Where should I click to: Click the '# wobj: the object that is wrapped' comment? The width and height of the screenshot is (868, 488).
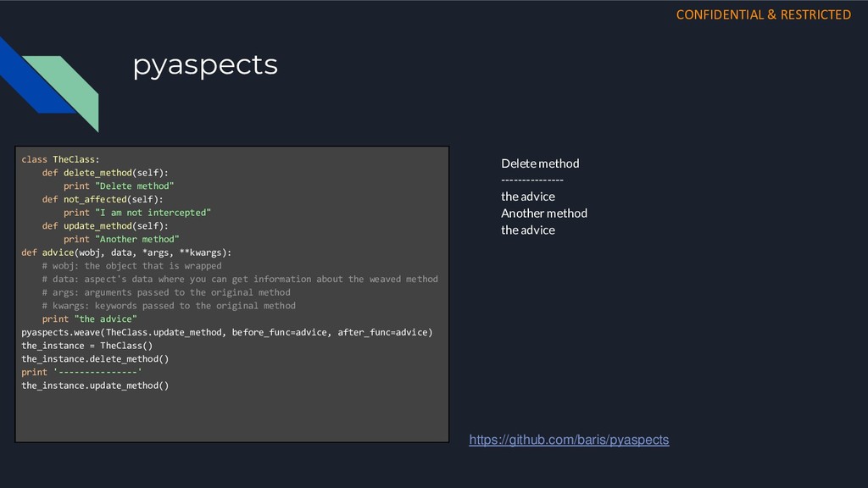pos(131,265)
